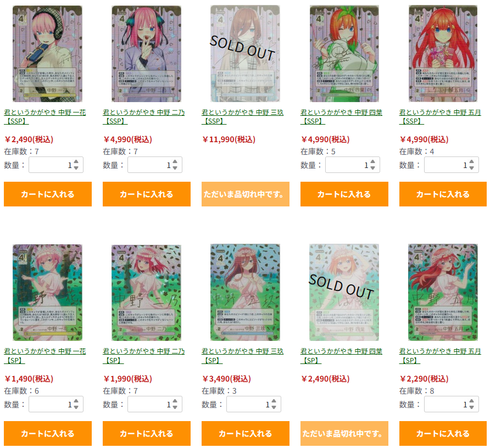Open 君というかがやき 中野三玖【SSP】 product link

242,116
